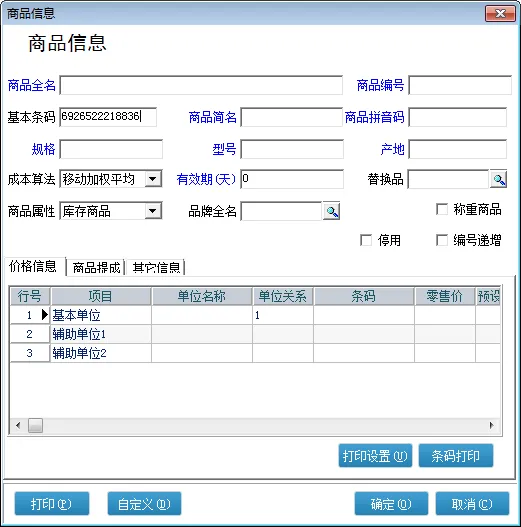Click the 替换品 search magnifier icon
The width and height of the screenshot is (521, 527).
(498, 179)
